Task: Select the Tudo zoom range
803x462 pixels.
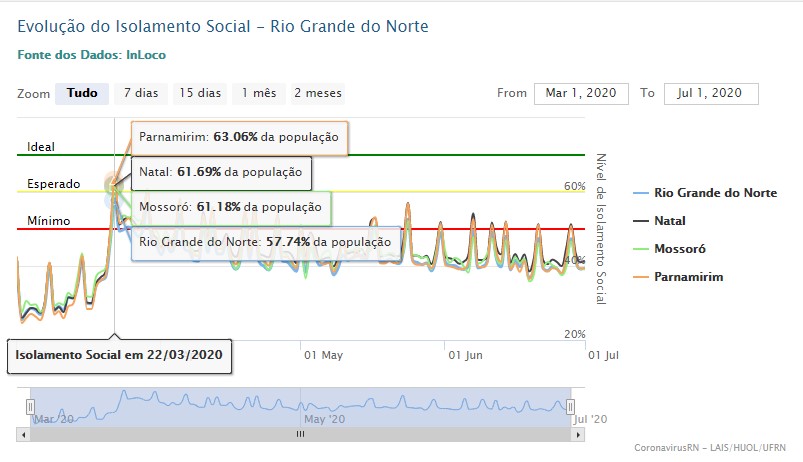Action: pyautogui.click(x=82, y=93)
